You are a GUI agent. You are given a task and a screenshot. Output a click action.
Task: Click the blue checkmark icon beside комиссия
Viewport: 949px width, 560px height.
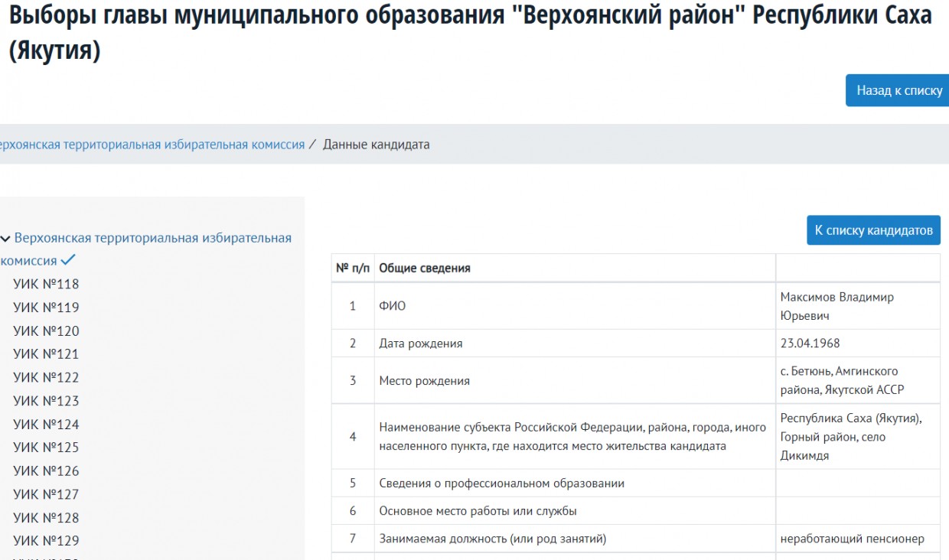tap(69, 260)
